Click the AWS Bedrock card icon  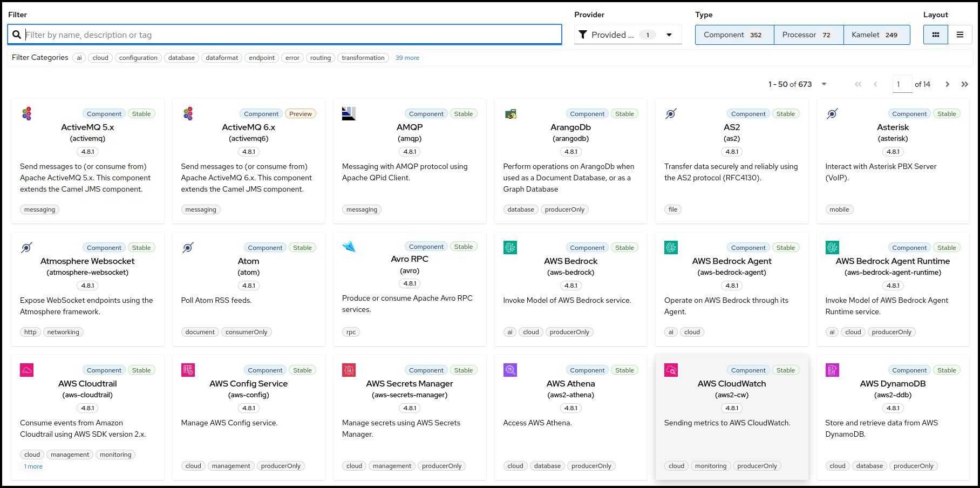click(x=509, y=247)
